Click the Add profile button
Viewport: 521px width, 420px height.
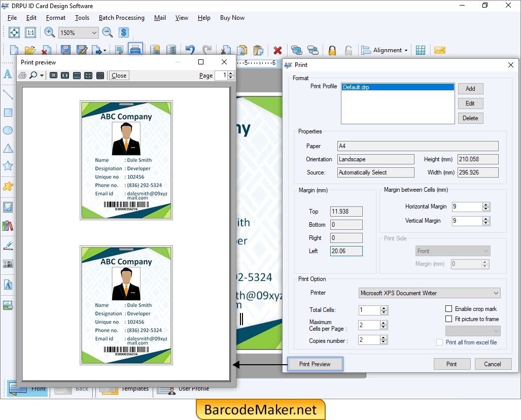(470, 89)
